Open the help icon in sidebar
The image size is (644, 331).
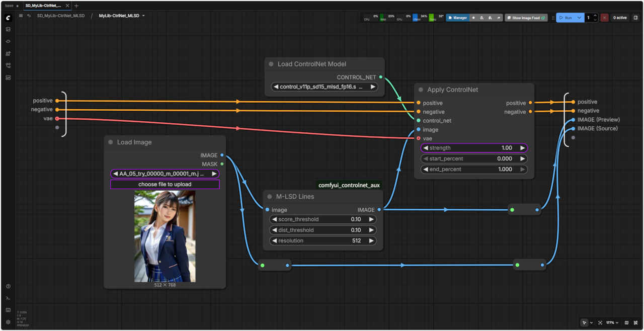click(x=8, y=286)
